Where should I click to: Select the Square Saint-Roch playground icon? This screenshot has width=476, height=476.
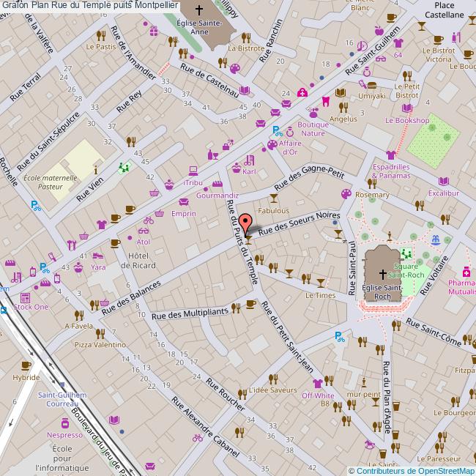pos(406,255)
